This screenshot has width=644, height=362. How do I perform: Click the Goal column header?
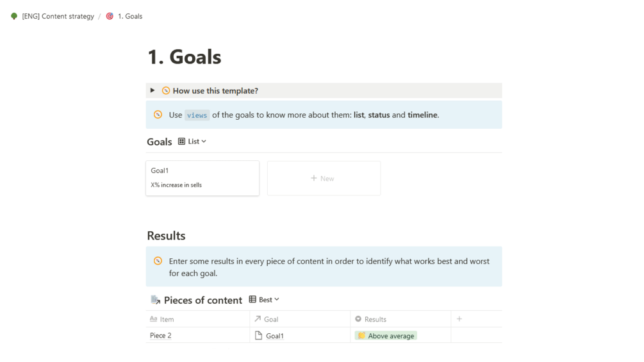(271, 319)
